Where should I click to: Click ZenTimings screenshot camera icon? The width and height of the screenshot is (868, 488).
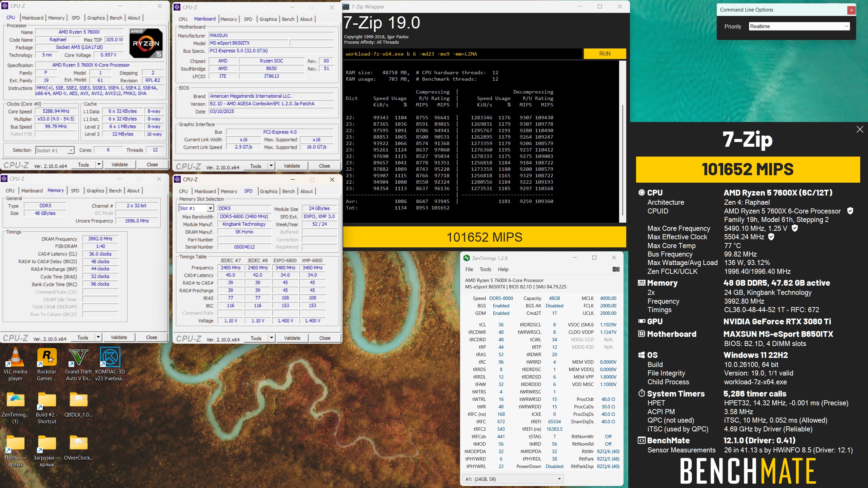[616, 269]
